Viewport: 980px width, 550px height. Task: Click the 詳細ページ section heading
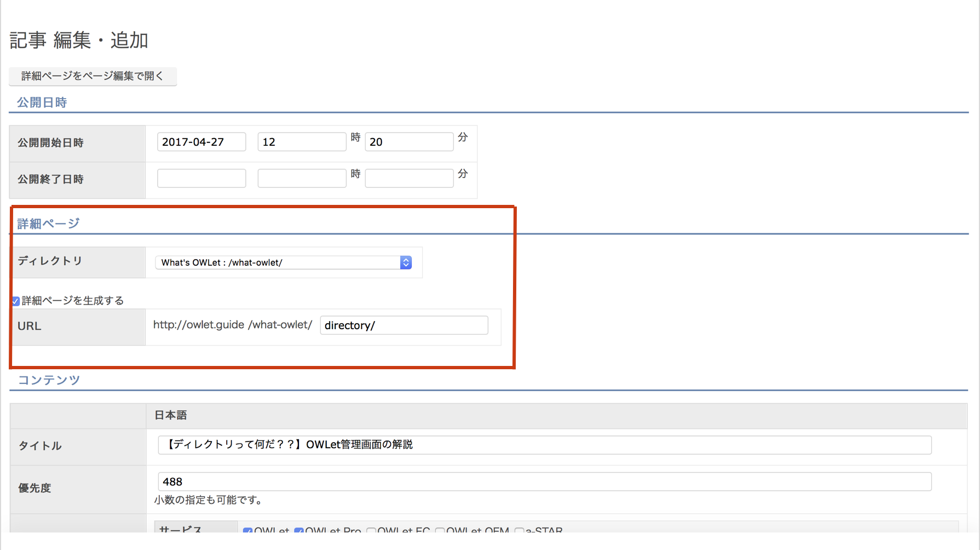(x=48, y=224)
